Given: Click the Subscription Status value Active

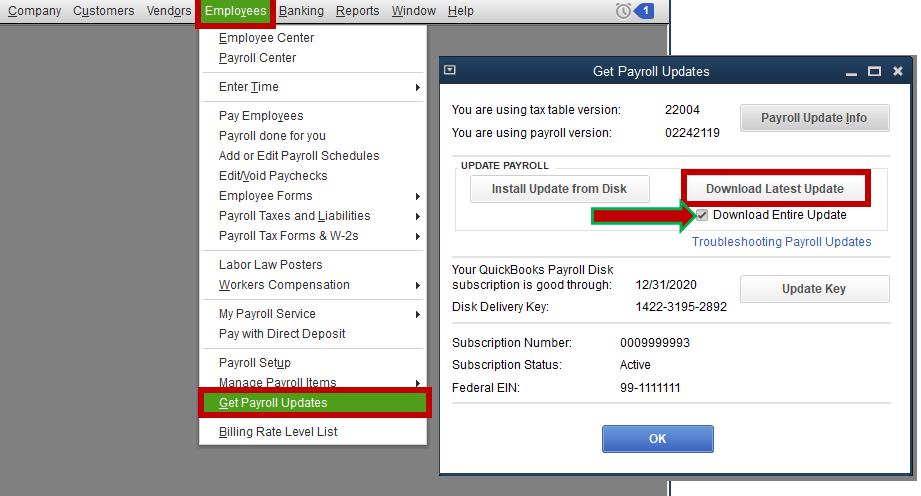Looking at the screenshot, I should pyautogui.click(x=635, y=365).
